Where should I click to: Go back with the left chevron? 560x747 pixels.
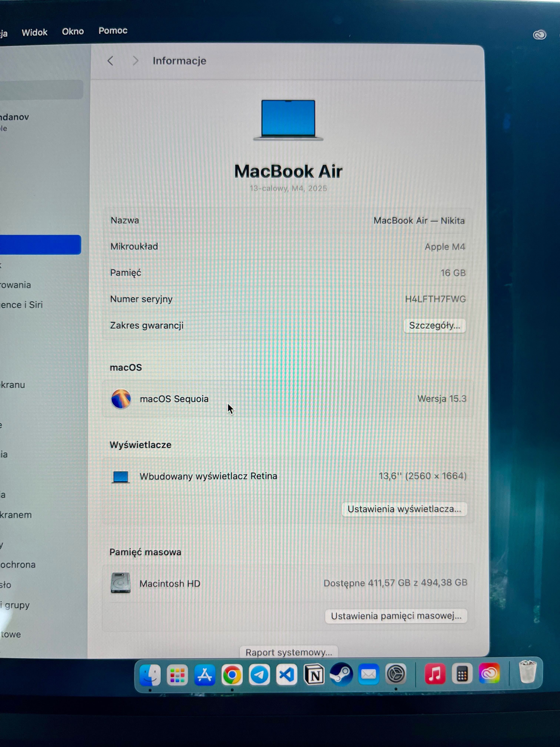pyautogui.click(x=110, y=61)
